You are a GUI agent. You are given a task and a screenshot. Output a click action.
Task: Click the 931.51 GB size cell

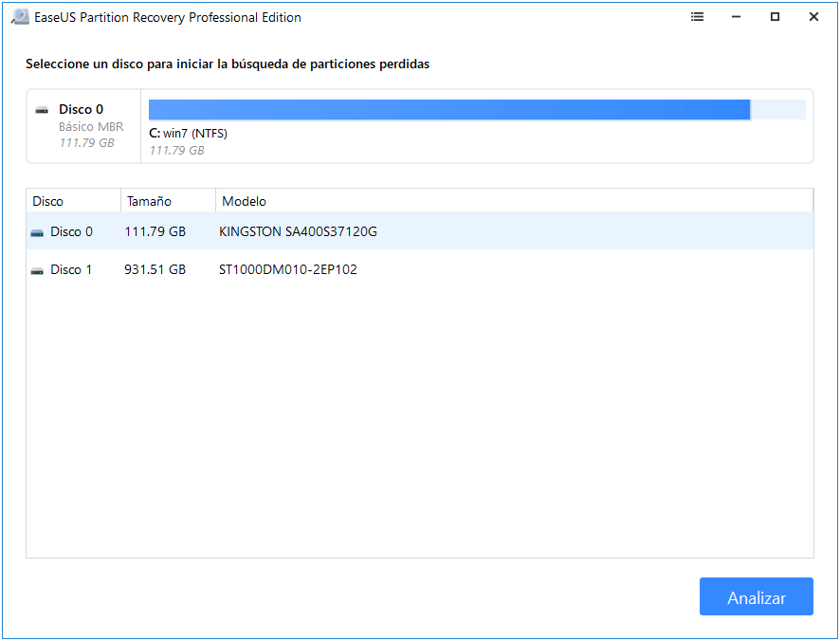click(x=155, y=269)
